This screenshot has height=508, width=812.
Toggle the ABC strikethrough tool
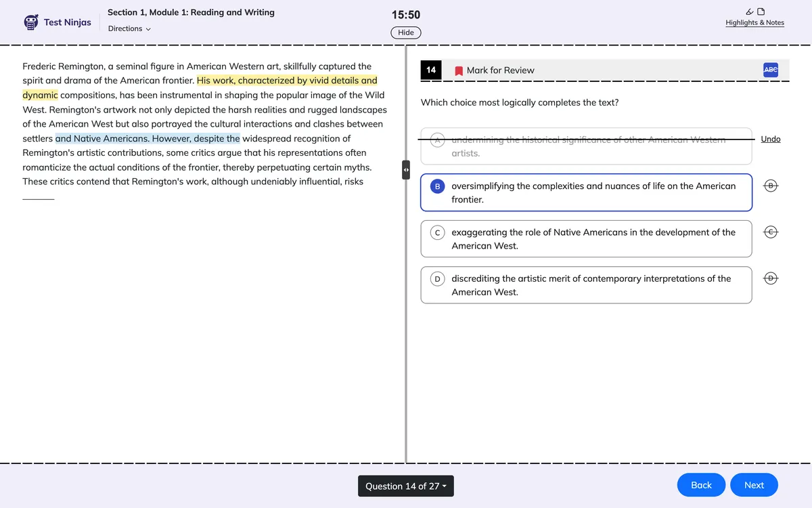point(771,70)
